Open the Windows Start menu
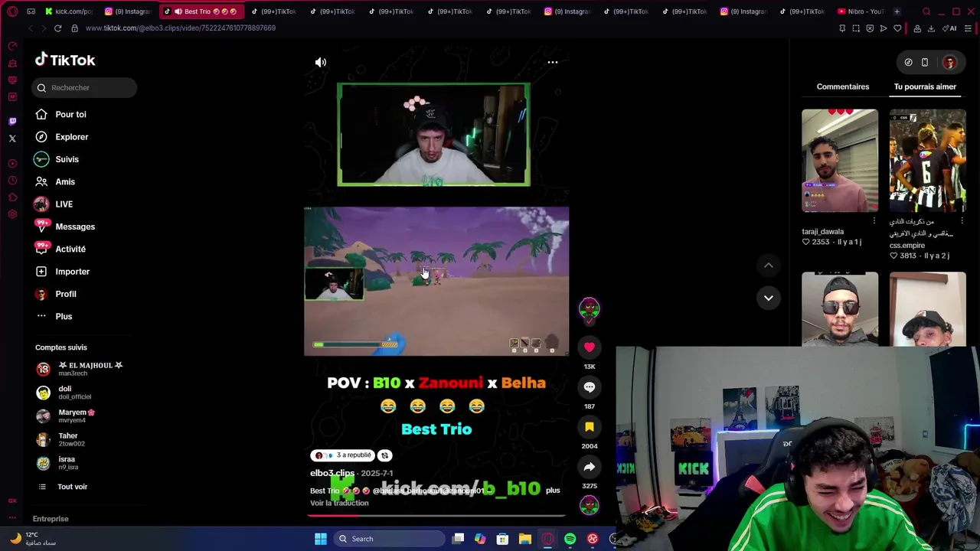Image resolution: width=980 pixels, height=551 pixels. click(x=321, y=539)
